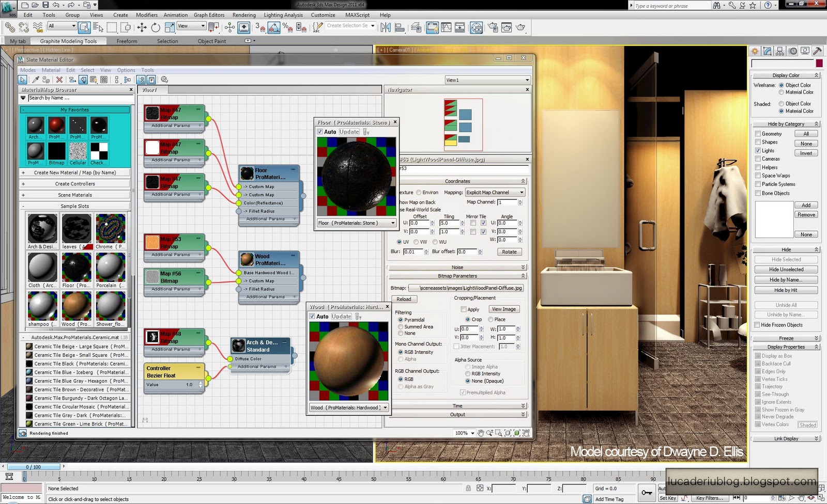Open Help question mark icon
The image size is (827, 504).
click(768, 5)
